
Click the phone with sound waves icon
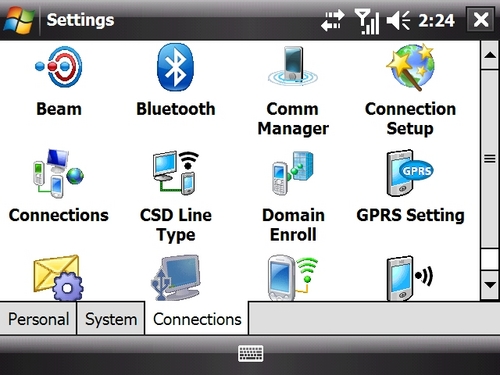[x=410, y=278]
